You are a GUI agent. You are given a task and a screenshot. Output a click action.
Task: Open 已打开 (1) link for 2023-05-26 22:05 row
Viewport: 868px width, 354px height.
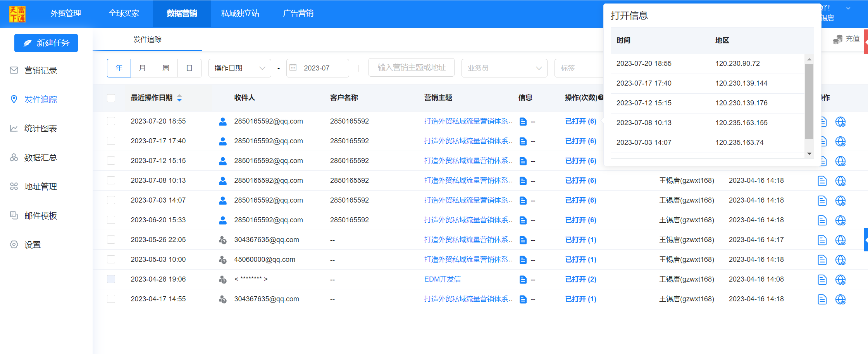[x=580, y=240]
